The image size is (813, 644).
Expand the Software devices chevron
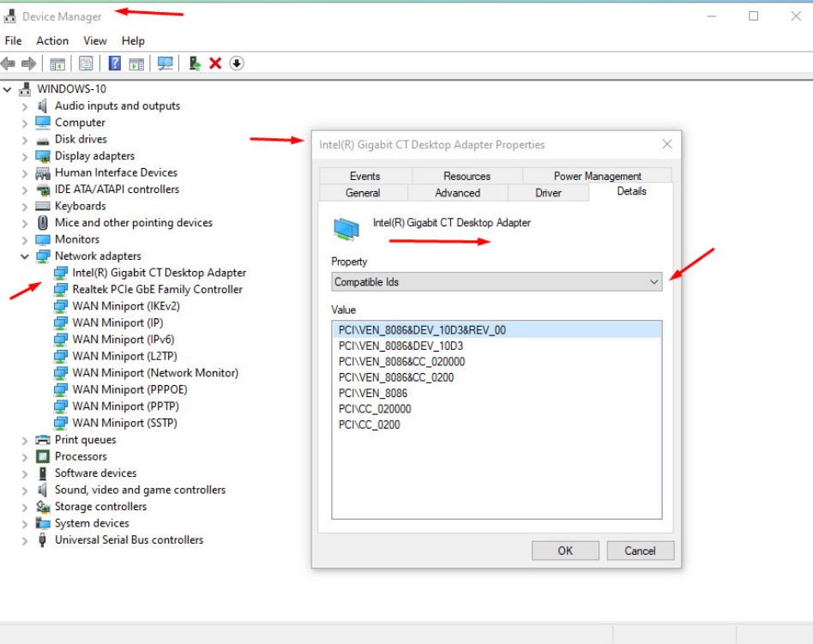click(24, 474)
